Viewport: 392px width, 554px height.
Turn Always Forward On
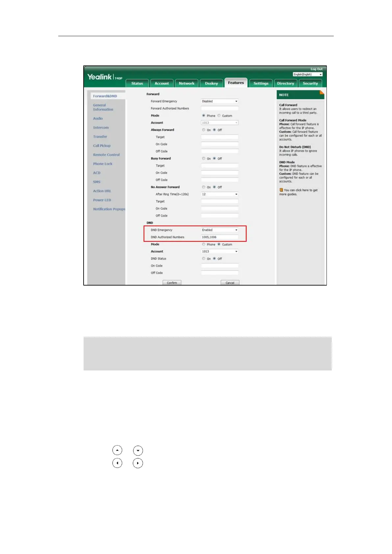(x=204, y=130)
